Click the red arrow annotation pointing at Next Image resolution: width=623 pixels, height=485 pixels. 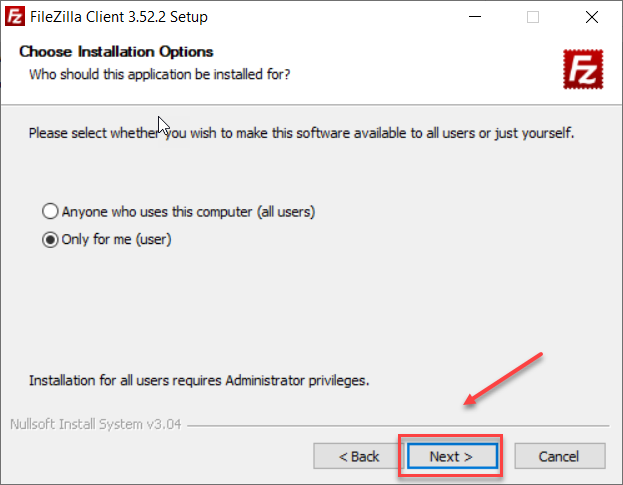tap(503, 378)
